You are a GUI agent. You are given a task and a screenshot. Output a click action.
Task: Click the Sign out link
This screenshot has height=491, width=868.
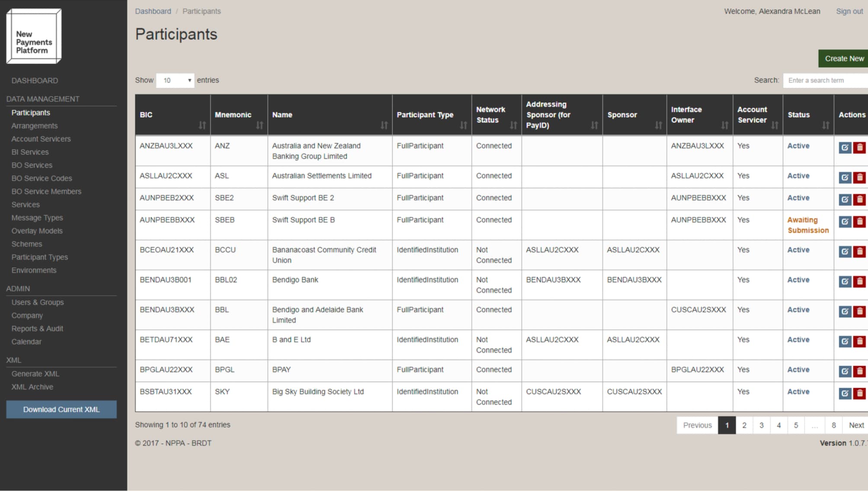(x=849, y=11)
